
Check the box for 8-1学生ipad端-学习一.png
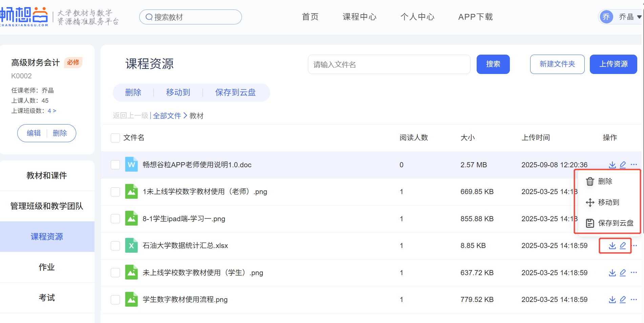pos(115,219)
